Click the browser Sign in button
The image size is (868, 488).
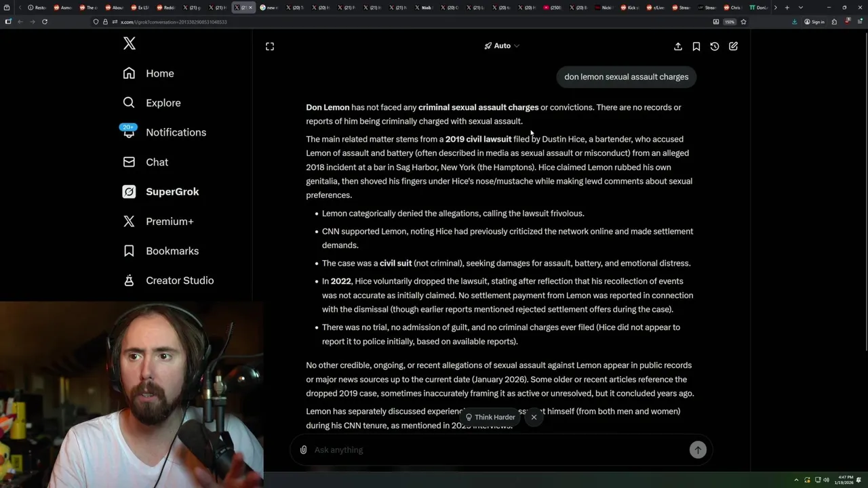814,22
